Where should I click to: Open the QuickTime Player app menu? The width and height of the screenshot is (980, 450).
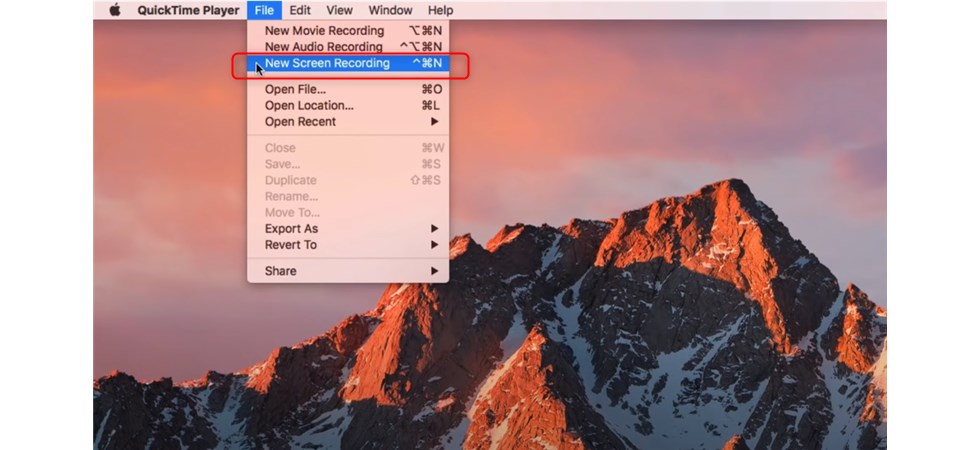coord(188,10)
